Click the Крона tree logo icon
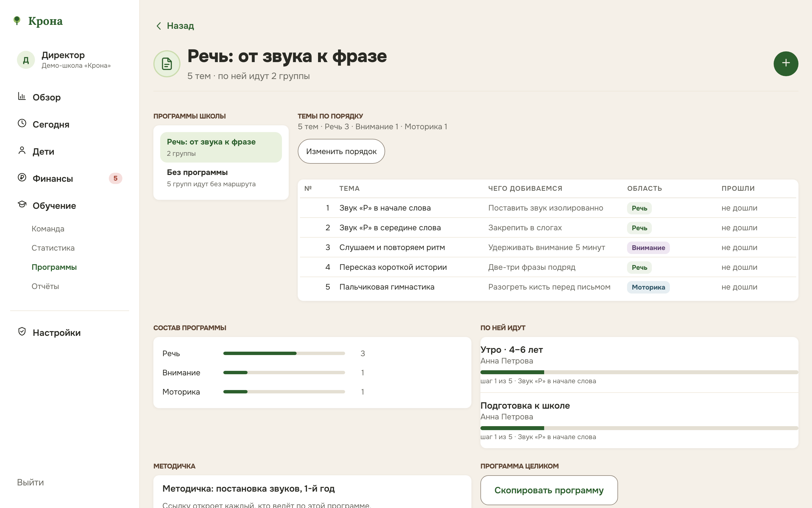The height and width of the screenshot is (508, 812). [17, 21]
